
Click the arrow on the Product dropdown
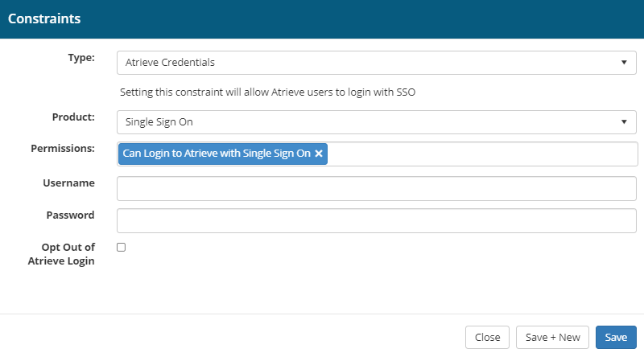pyautogui.click(x=624, y=122)
